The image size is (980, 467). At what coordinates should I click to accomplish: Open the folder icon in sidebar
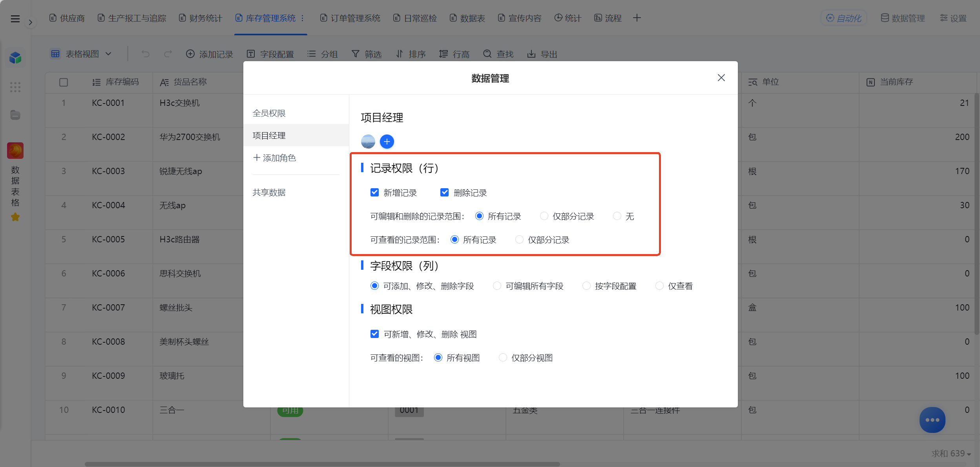coord(15,115)
